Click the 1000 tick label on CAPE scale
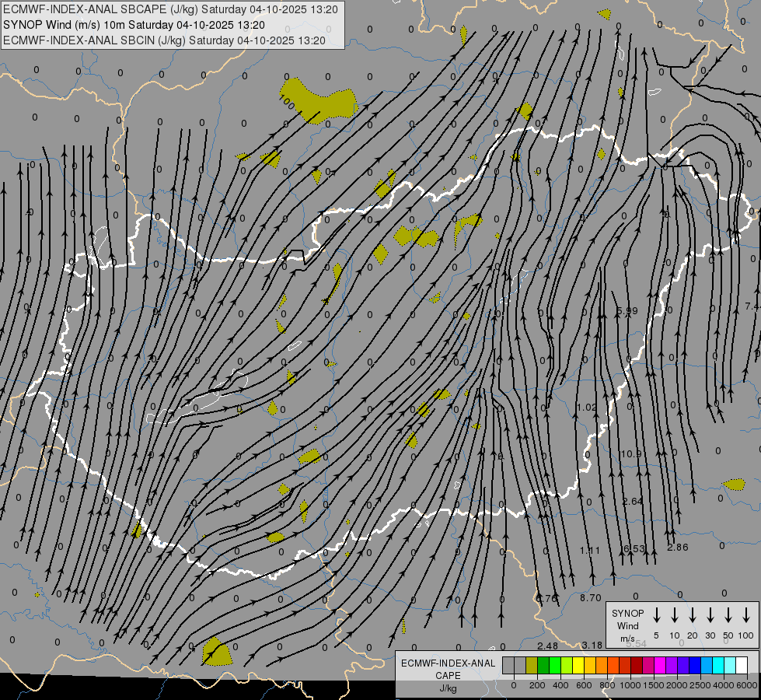 630,685
